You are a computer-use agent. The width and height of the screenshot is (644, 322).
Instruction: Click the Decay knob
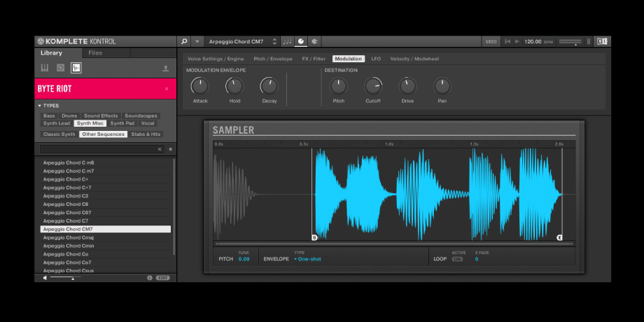click(x=269, y=86)
